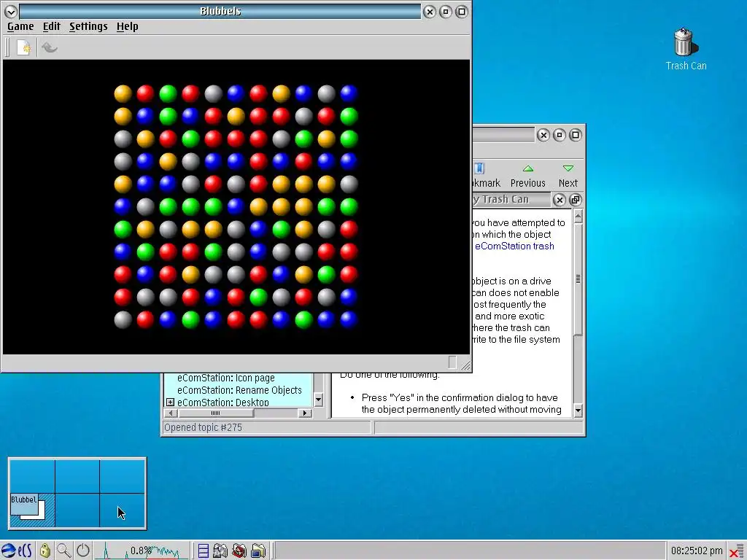Select 'eComStation: Rename Objects' in contents

pyautogui.click(x=239, y=391)
